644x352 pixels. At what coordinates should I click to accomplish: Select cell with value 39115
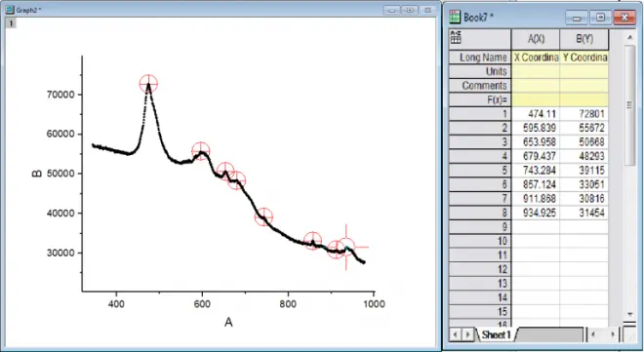[584, 171]
